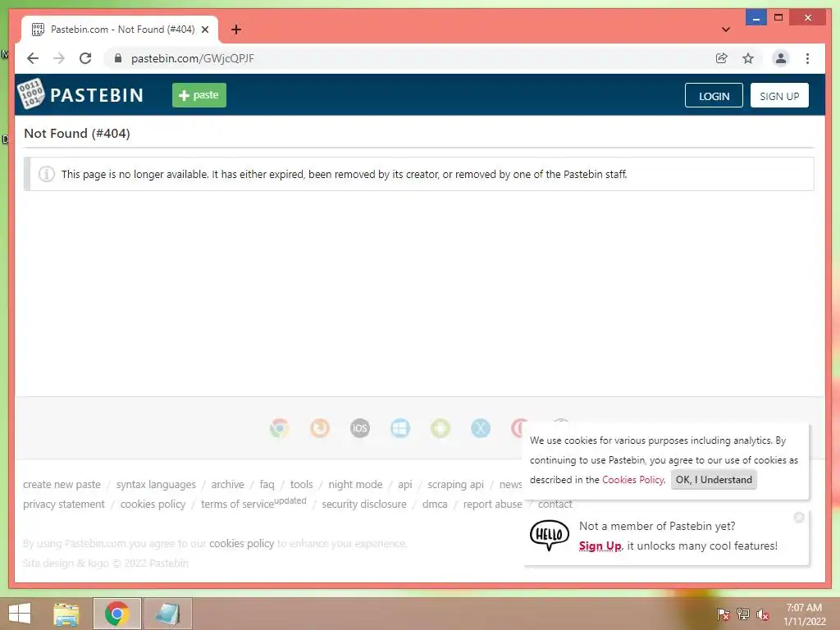Open Action Center flag tray icon
This screenshot has height=630, width=840.
(723, 614)
